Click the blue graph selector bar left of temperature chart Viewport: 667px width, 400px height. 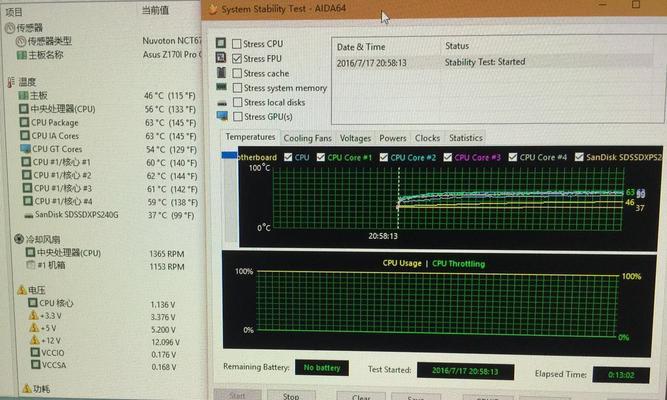click(229, 155)
